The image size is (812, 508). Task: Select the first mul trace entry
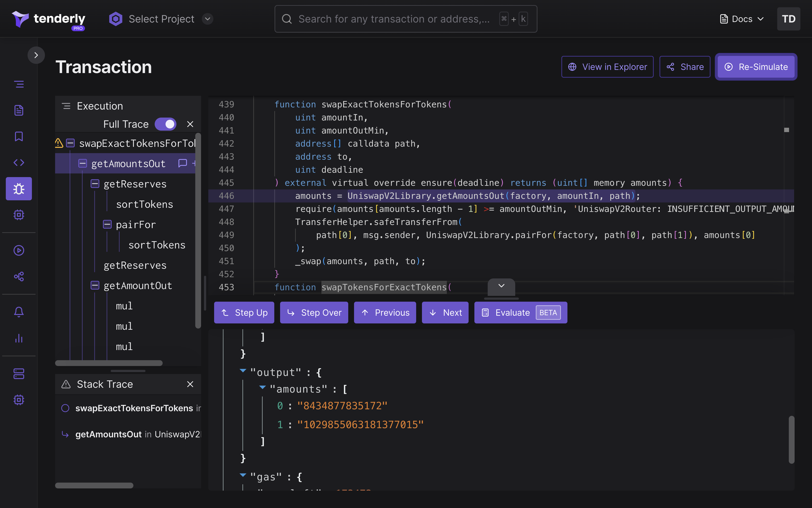click(124, 306)
